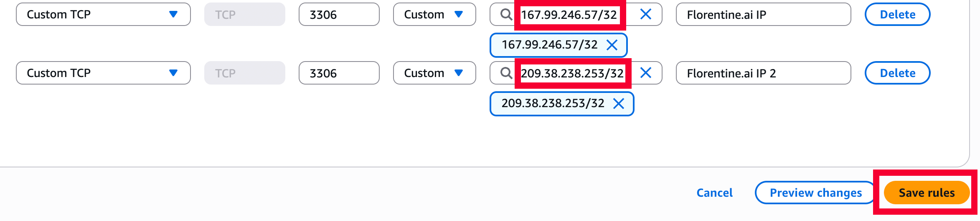980x221 pixels.
Task: Open the Custom TCP type dropdown for Florentine.ai IP 2 rule
Action: [103, 73]
